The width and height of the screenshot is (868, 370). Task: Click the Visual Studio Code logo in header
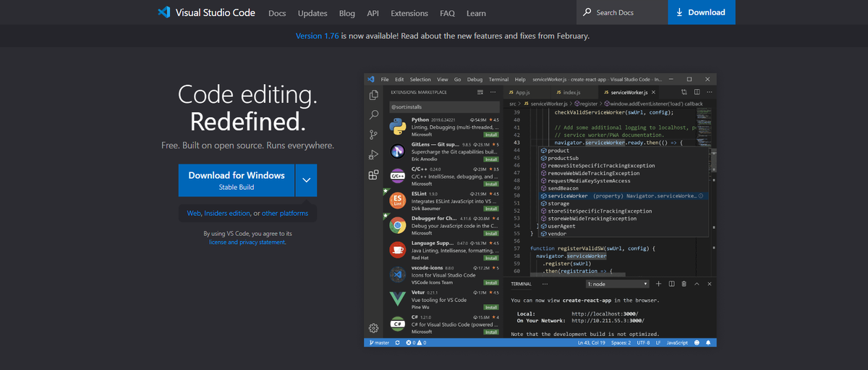(164, 12)
